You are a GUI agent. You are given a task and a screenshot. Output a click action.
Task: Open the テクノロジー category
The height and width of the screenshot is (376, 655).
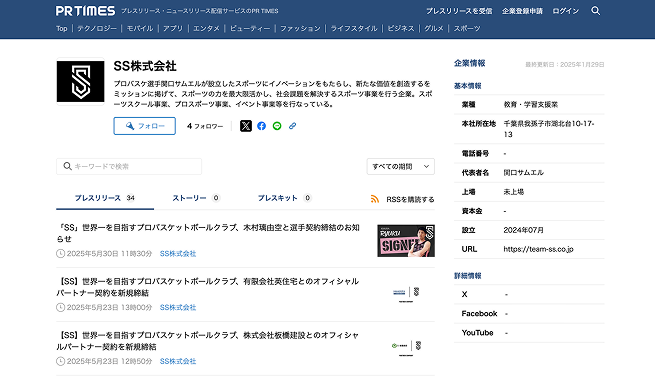tap(97, 28)
